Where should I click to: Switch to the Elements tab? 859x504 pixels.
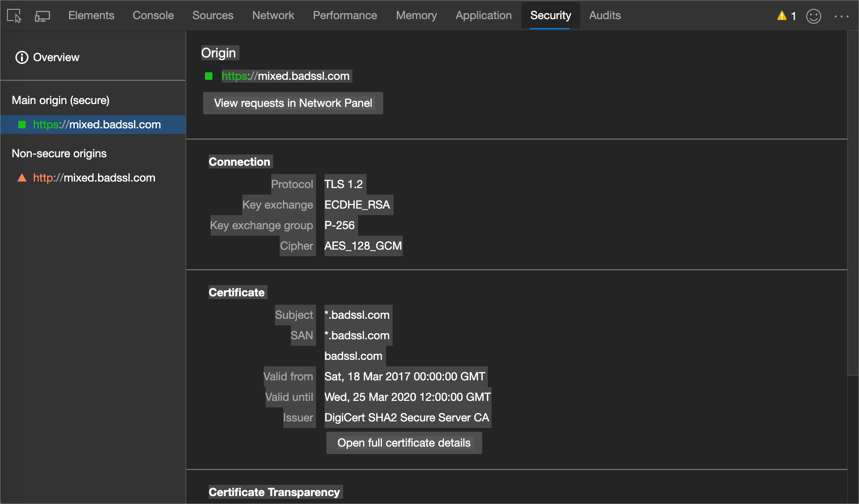[91, 15]
